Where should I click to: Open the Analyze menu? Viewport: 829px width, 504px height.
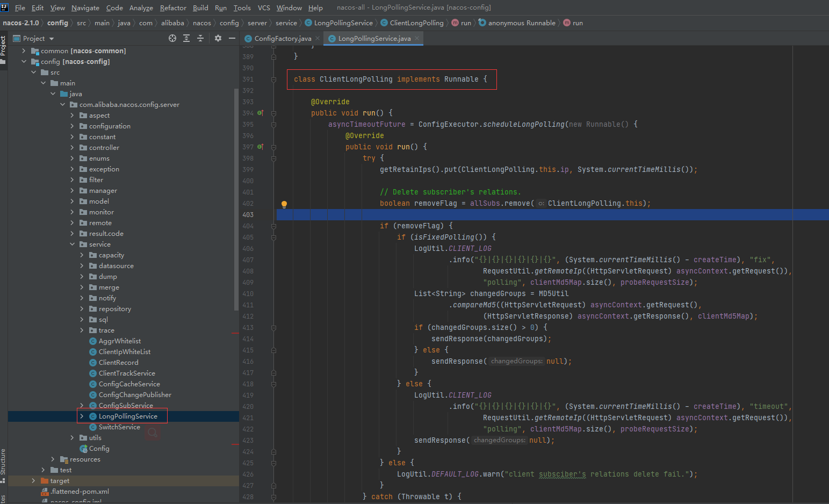coord(141,8)
